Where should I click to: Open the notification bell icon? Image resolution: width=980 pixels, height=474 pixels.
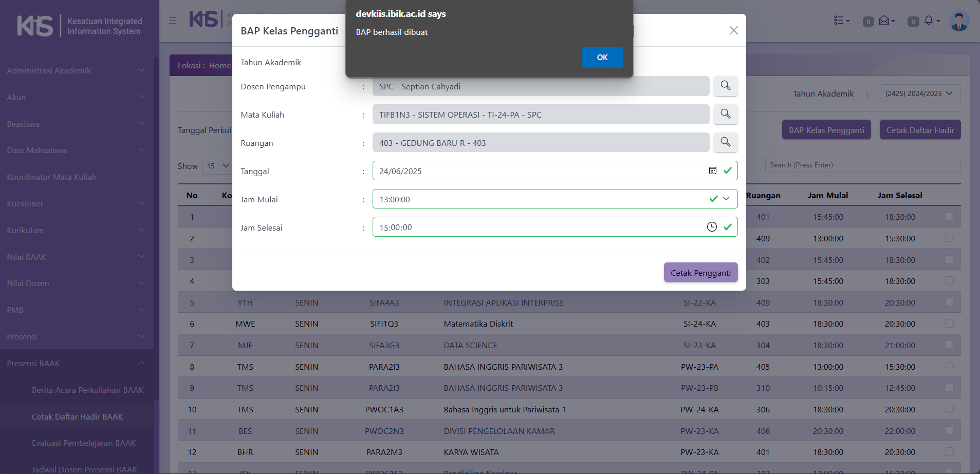click(x=928, y=21)
